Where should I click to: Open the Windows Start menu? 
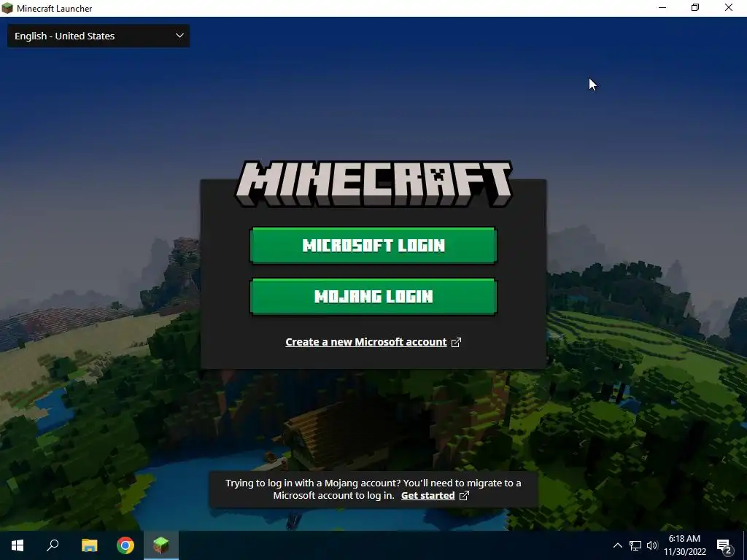18,545
